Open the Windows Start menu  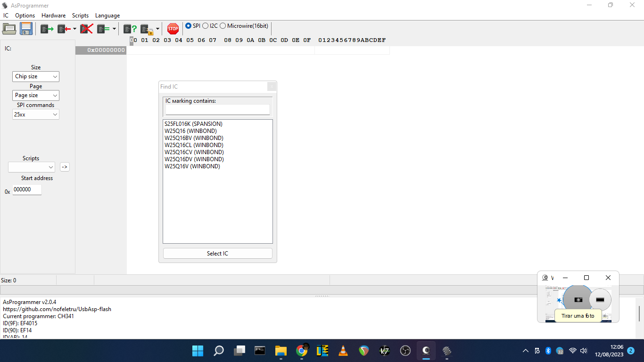[198, 351]
